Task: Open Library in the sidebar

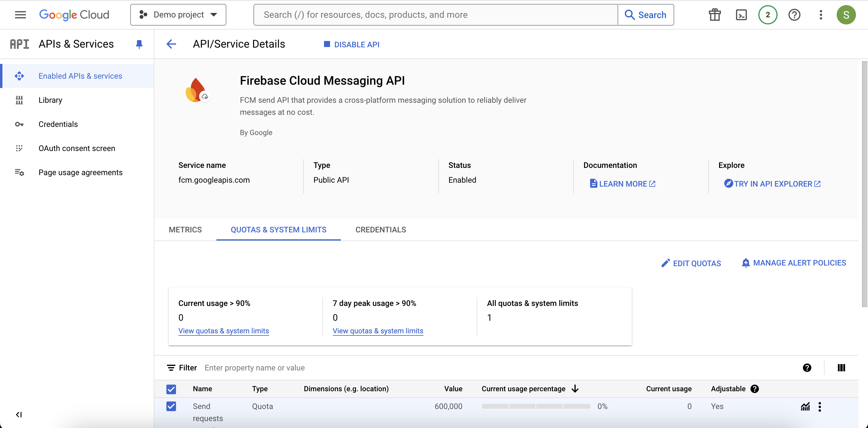Action: pos(77,100)
